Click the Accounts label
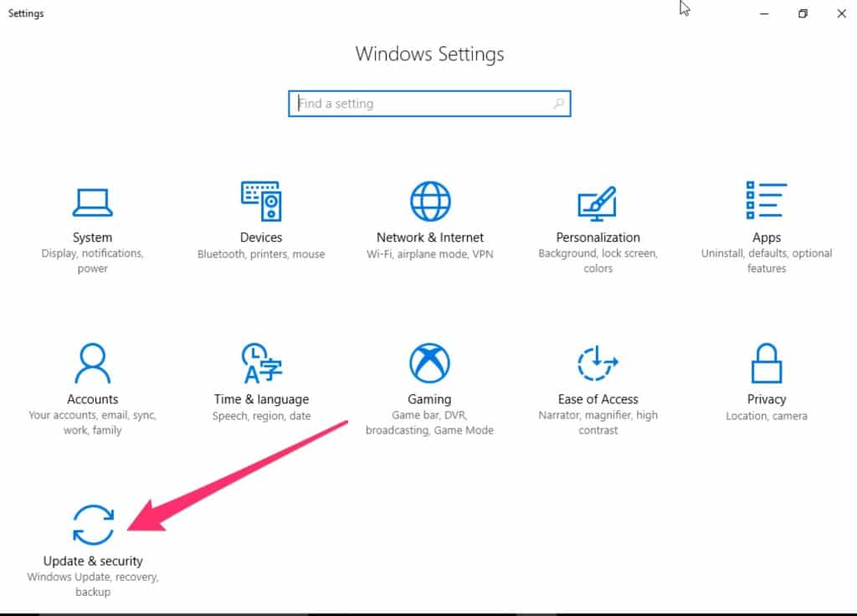 click(92, 399)
